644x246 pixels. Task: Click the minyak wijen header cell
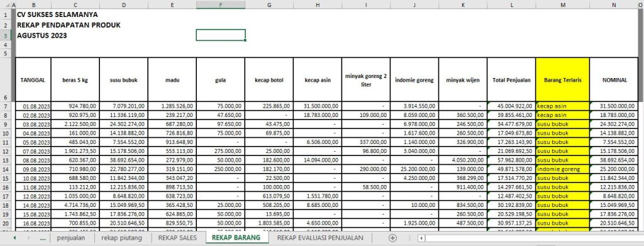click(x=463, y=80)
